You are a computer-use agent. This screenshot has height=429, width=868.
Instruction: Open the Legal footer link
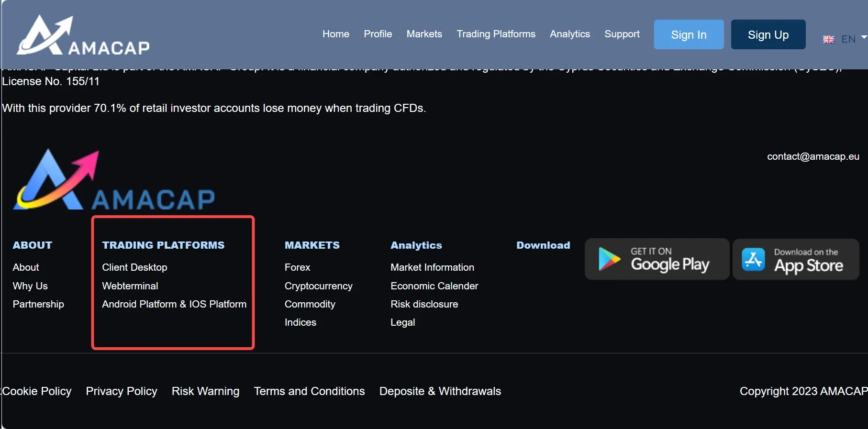(403, 322)
